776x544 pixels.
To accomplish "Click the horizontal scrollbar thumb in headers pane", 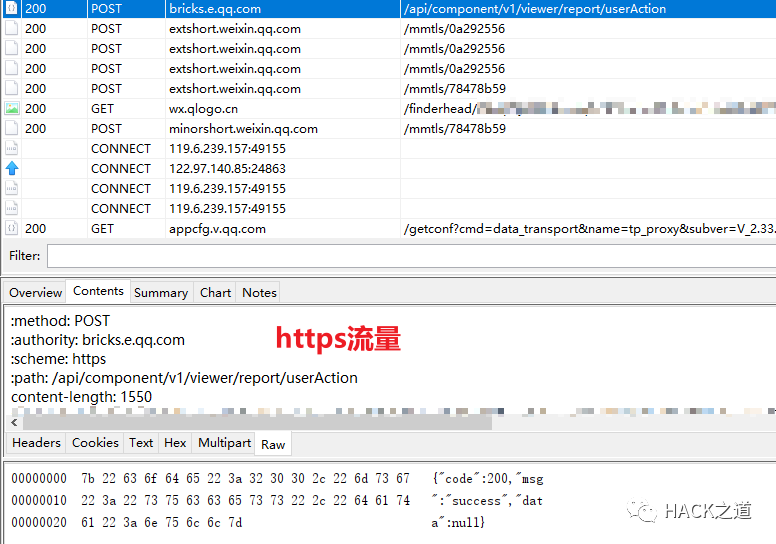I will coord(257,422).
